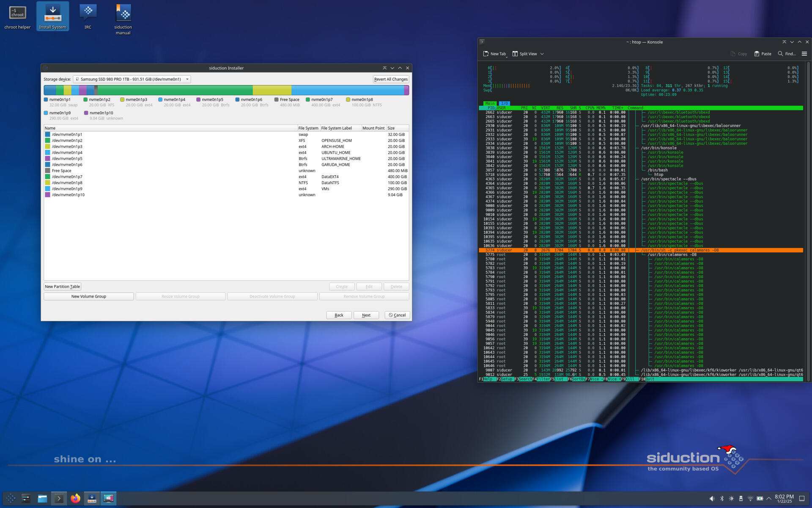This screenshot has width=812, height=508.
Task: Open the removable devices tray icon
Action: tap(741, 498)
